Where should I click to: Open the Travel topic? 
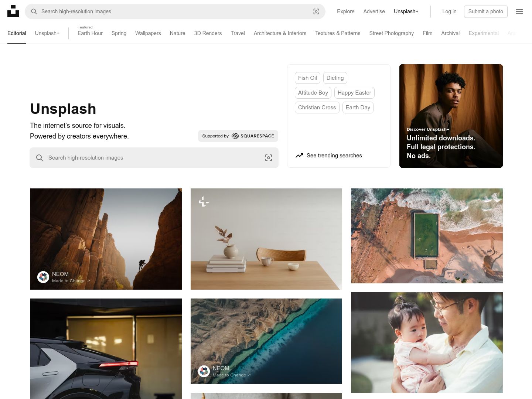[238, 33]
